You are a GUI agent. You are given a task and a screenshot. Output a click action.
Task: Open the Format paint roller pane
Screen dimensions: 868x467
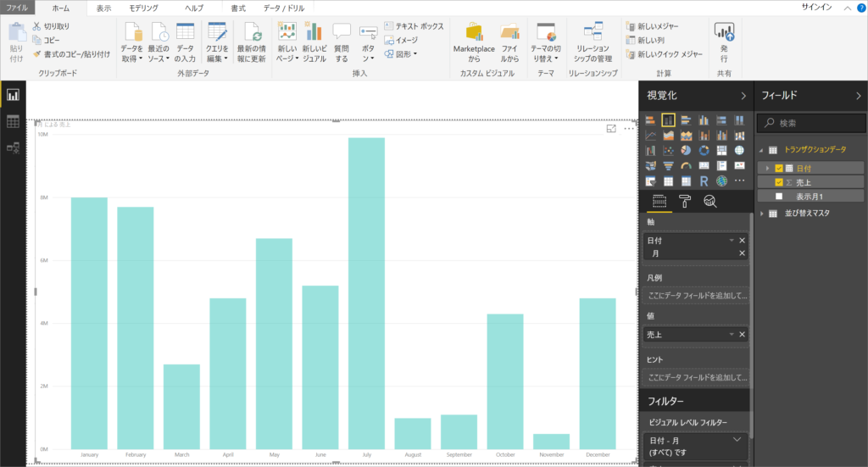685,202
